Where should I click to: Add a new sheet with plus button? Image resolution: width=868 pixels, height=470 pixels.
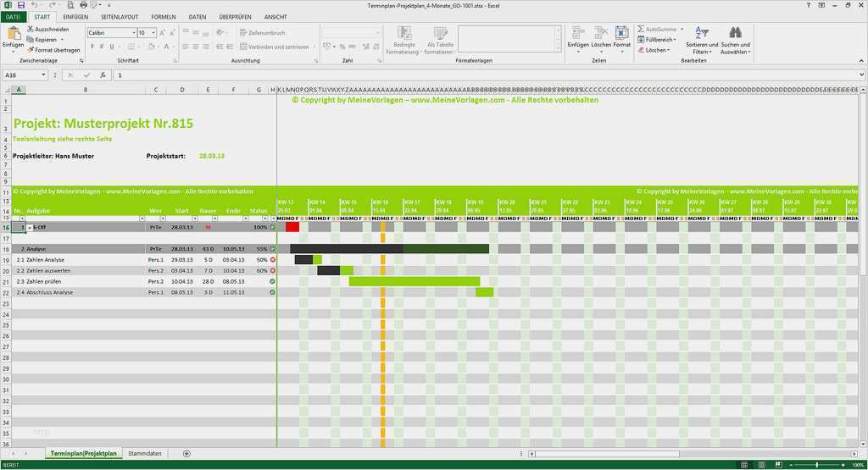[186, 453]
